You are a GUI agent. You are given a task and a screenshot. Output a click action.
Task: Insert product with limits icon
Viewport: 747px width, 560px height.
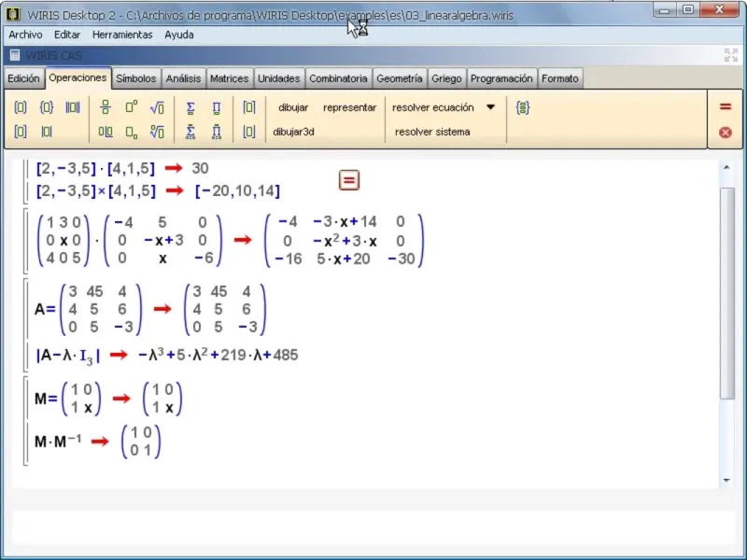[217, 132]
